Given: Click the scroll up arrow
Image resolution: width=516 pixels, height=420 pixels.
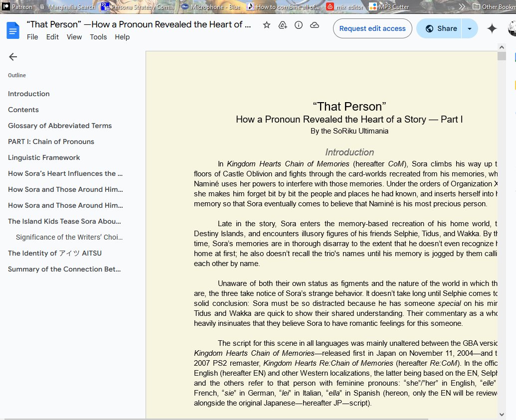Looking at the screenshot, I should (x=502, y=47).
